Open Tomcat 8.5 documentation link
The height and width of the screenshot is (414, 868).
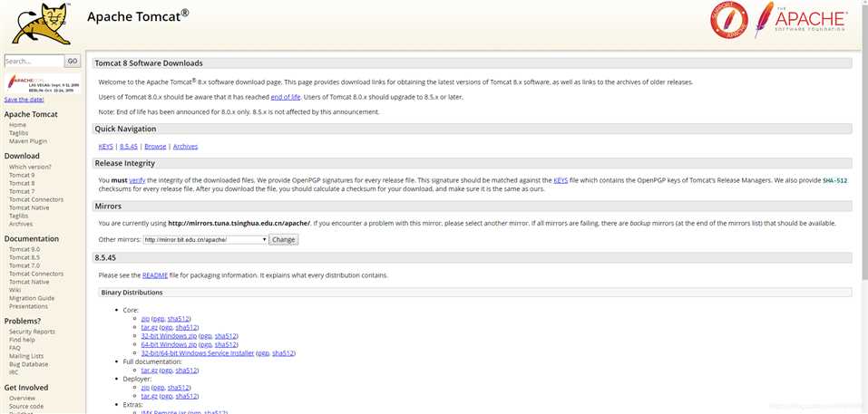(24, 257)
